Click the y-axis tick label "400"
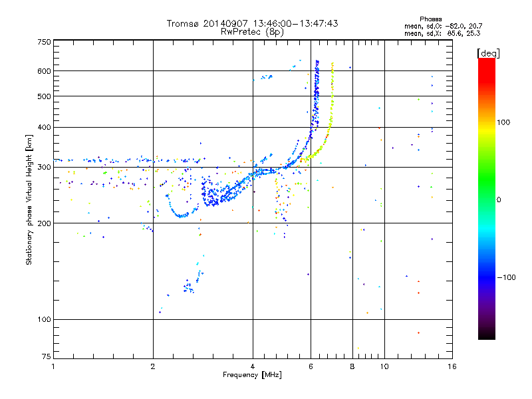The height and width of the screenshot is (399, 532). [x=44, y=127]
